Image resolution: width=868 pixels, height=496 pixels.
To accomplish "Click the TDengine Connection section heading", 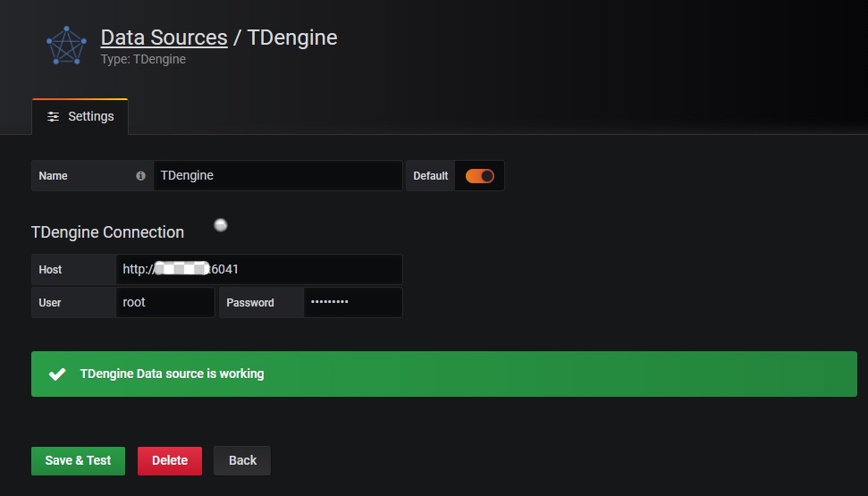I will (107, 232).
